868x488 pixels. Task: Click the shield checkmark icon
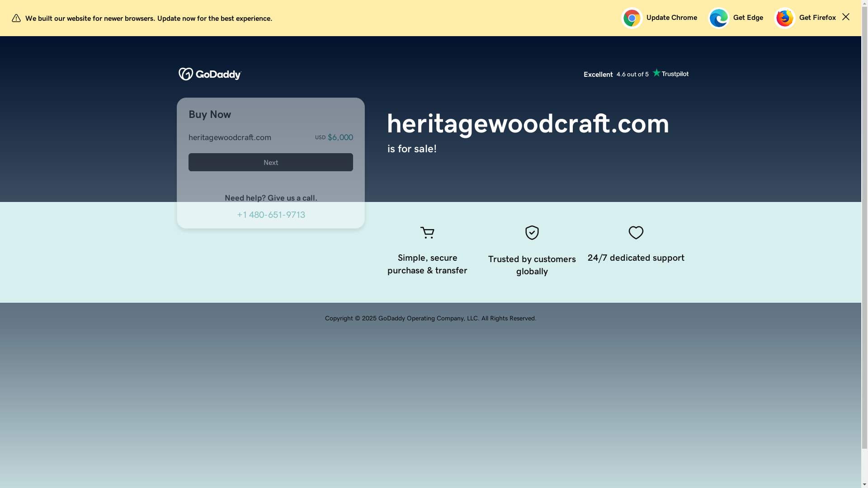(x=532, y=233)
